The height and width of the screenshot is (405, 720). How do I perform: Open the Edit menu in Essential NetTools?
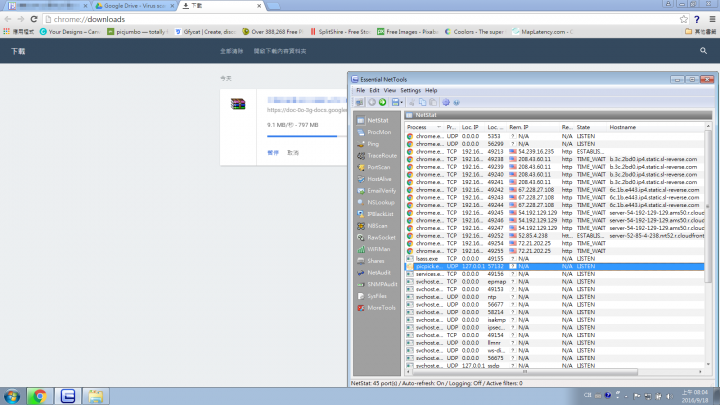(x=375, y=90)
